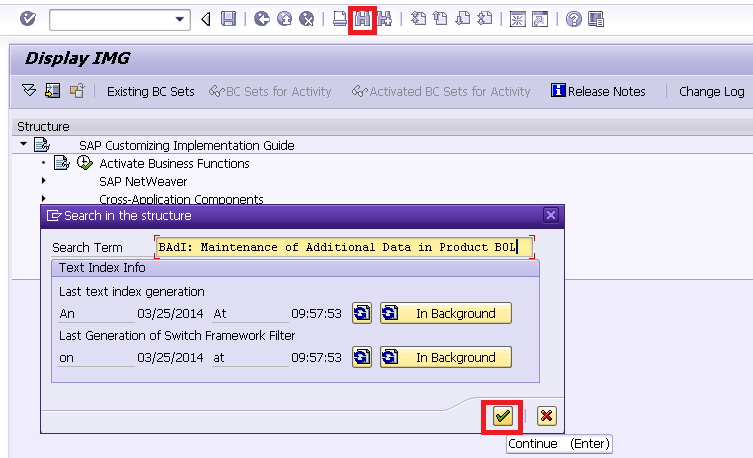Image resolution: width=753 pixels, height=458 pixels.
Task: Click the green Enter checkmark in toolbar
Action: point(28,19)
